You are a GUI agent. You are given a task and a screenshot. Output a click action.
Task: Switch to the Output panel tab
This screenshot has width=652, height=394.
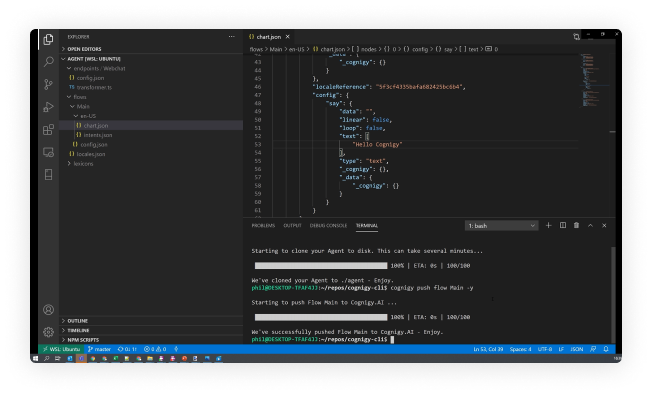[x=292, y=225]
